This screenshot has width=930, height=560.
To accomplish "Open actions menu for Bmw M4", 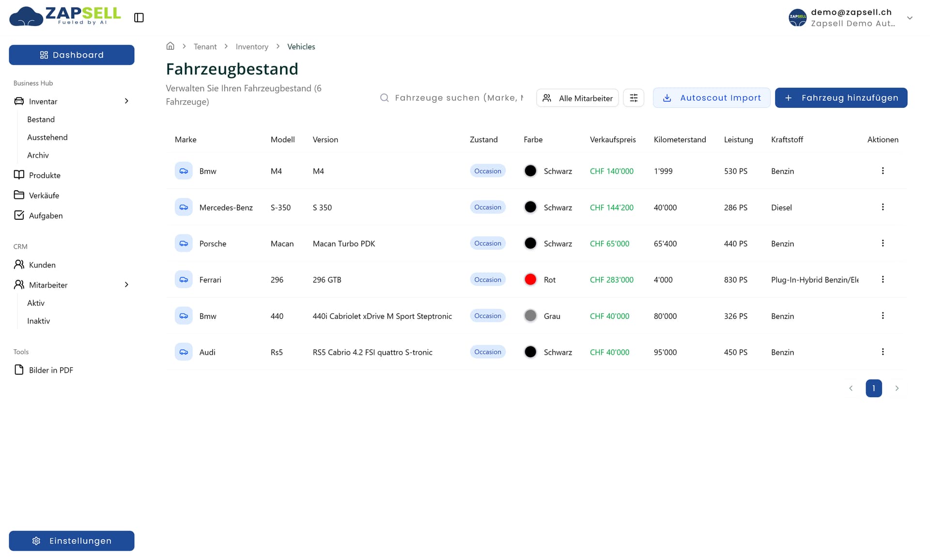I will pyautogui.click(x=883, y=171).
